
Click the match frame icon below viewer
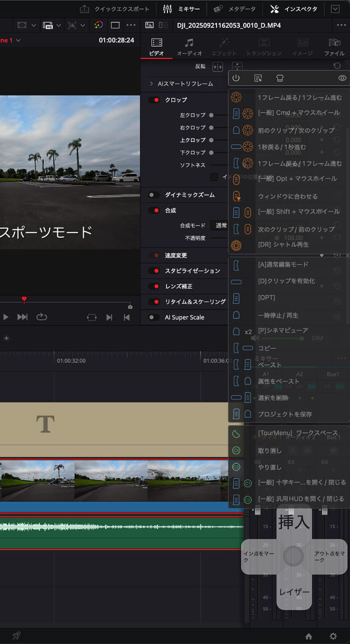click(92, 317)
